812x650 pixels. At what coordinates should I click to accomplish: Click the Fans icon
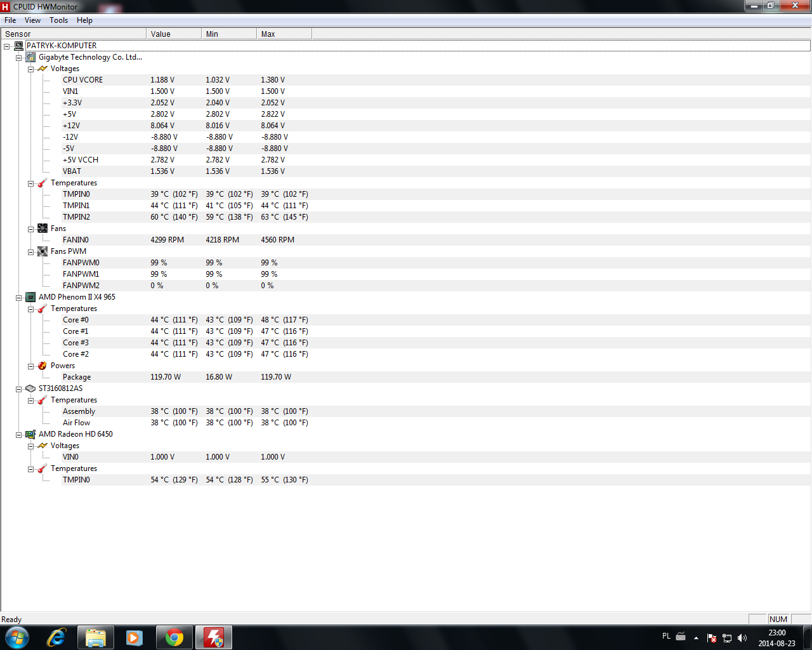click(43, 229)
